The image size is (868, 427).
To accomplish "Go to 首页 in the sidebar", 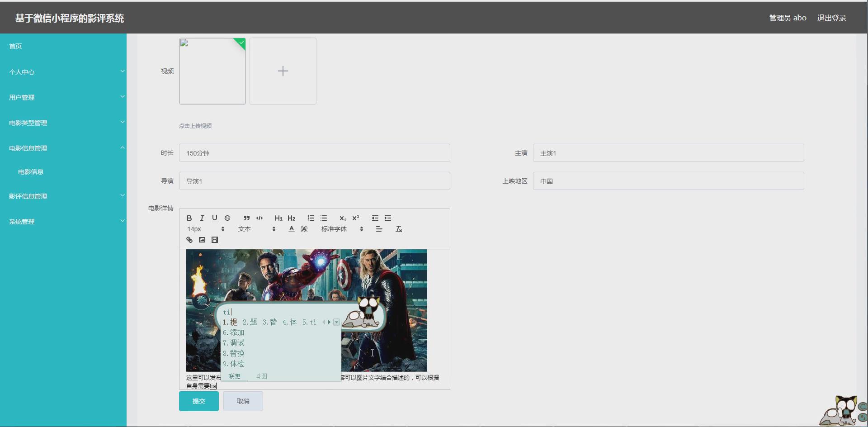I will click(63, 46).
